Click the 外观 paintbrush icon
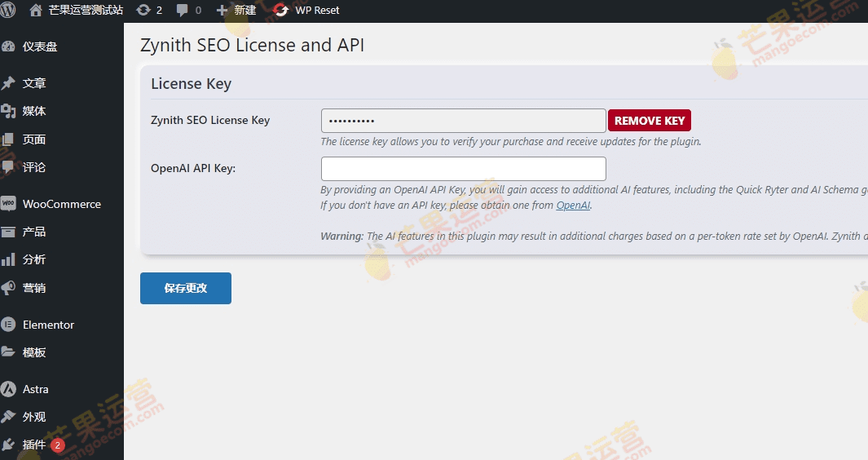This screenshot has height=460, width=868. click(8, 417)
